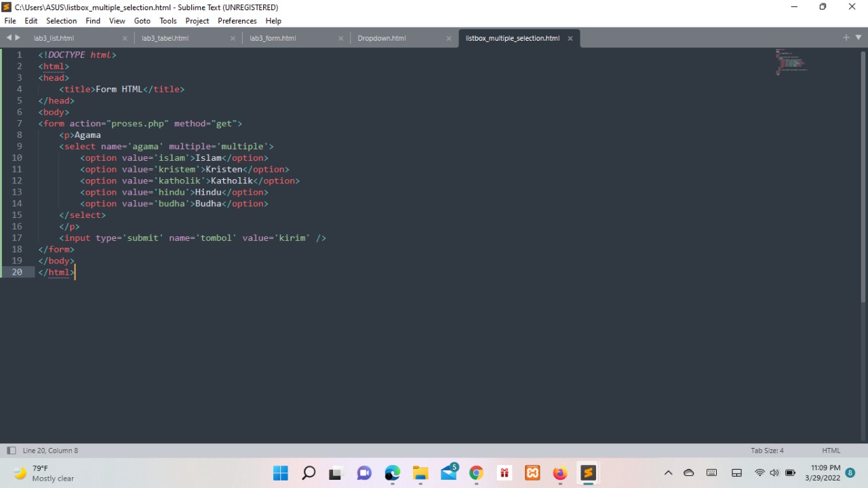Open the Selection menu

coord(62,21)
